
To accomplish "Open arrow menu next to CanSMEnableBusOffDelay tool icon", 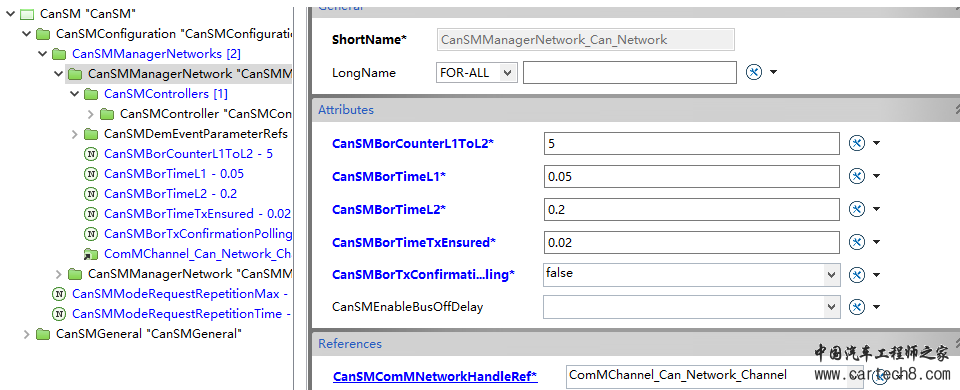I will 876,307.
